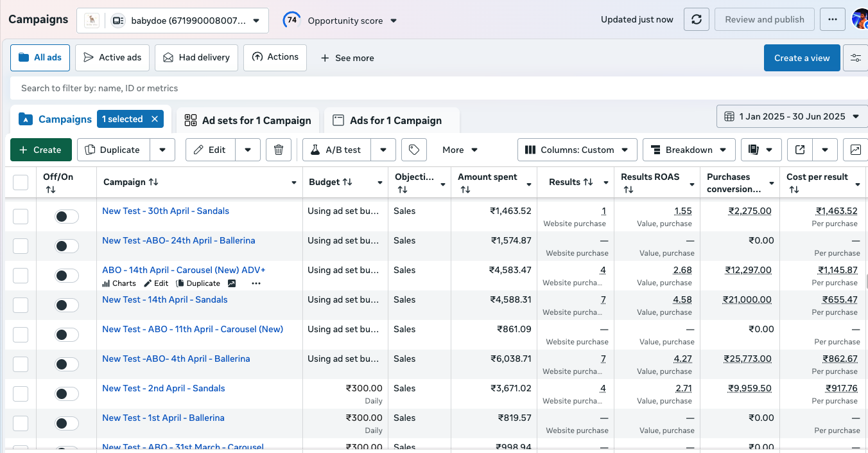Image resolution: width=868 pixels, height=453 pixels.
Task: Open the row three-dot menu for ABO 14th April
Action: click(x=256, y=283)
